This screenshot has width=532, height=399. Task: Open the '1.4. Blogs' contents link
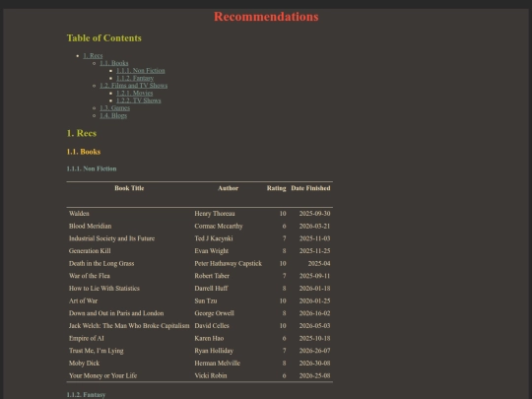113,115
